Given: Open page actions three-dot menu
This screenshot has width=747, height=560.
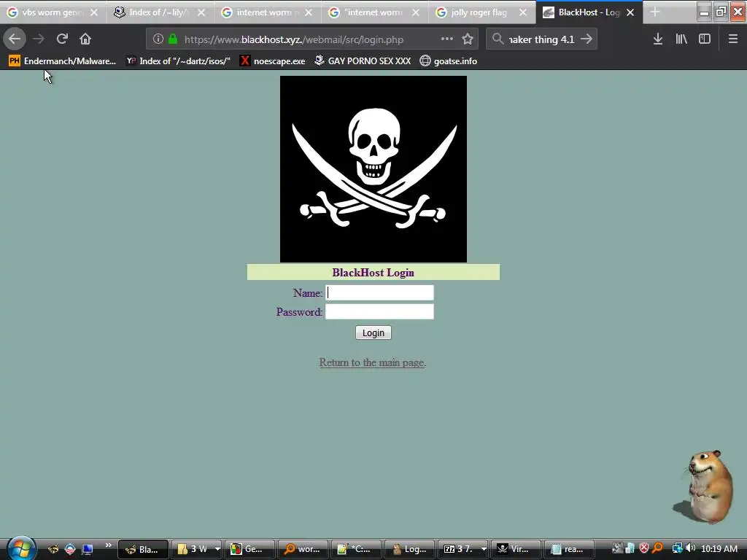Looking at the screenshot, I should [x=447, y=39].
